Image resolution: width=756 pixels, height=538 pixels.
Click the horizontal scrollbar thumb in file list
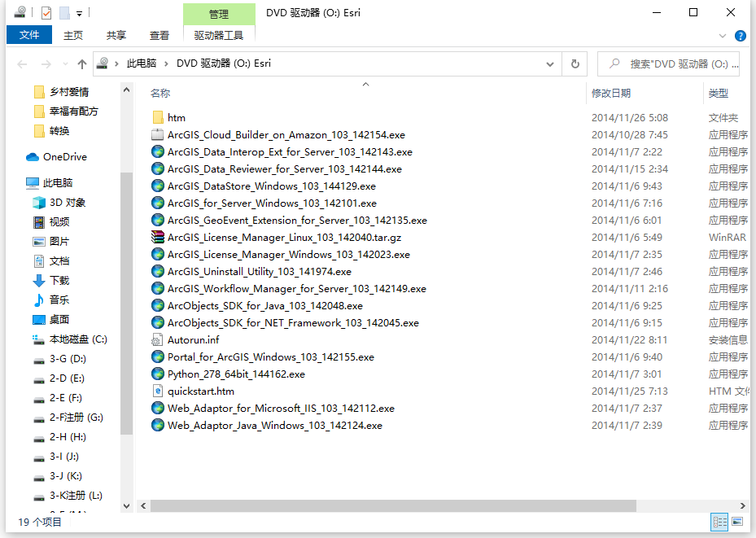tap(393, 505)
